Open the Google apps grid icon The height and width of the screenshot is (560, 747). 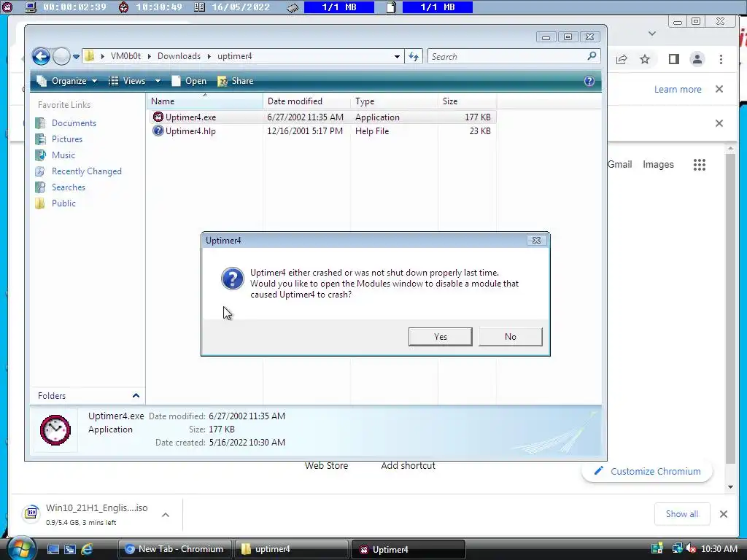click(699, 165)
